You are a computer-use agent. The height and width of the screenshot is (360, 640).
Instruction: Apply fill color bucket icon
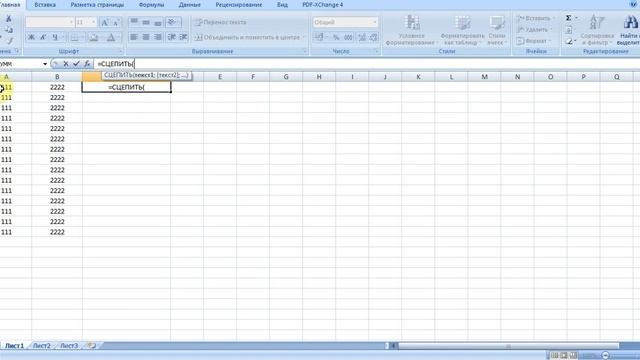[x=93, y=37]
